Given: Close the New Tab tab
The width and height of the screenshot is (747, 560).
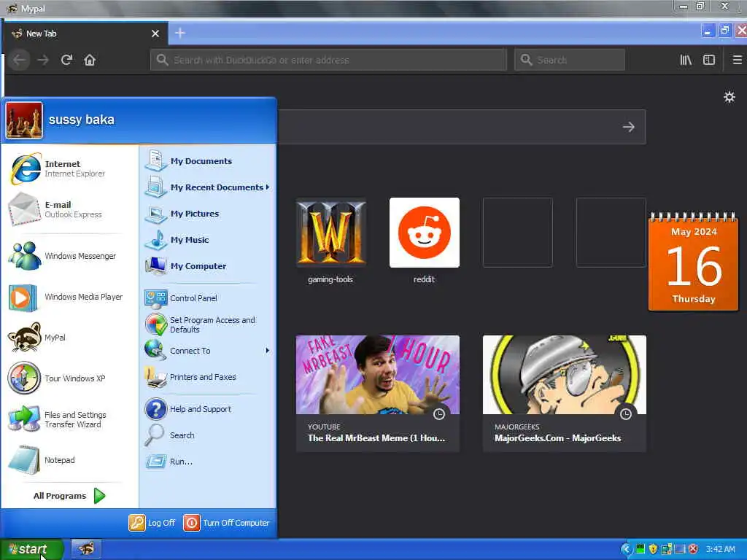Looking at the screenshot, I should coord(155,34).
